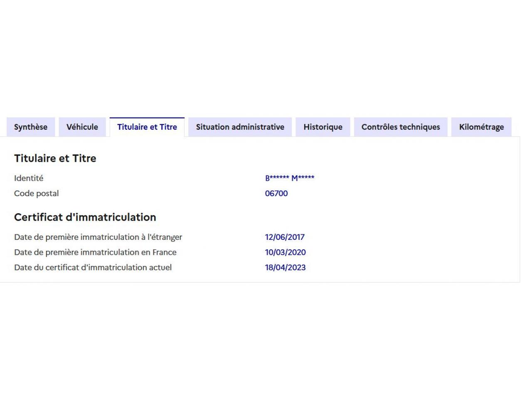Select the date 12/06/2017
The image size is (532, 399).
(x=285, y=237)
